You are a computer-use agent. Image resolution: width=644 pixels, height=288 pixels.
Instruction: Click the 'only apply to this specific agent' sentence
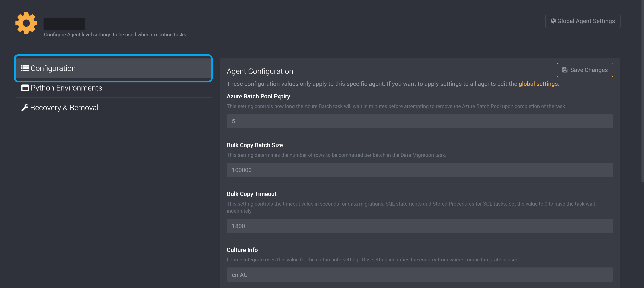(393, 84)
